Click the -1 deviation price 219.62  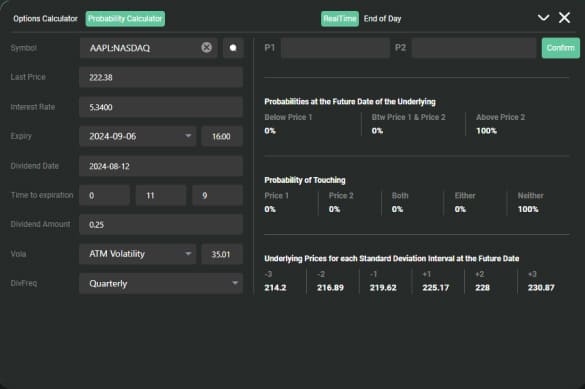click(x=383, y=288)
